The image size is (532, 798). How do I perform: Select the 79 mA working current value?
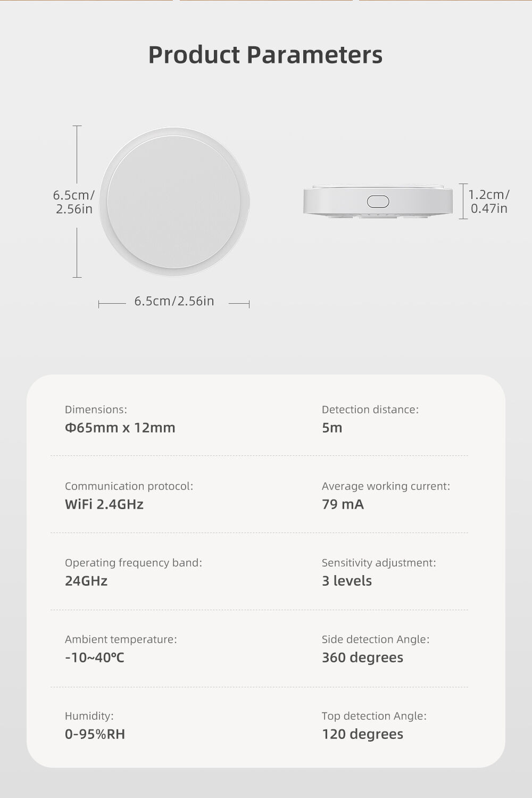pyautogui.click(x=343, y=504)
